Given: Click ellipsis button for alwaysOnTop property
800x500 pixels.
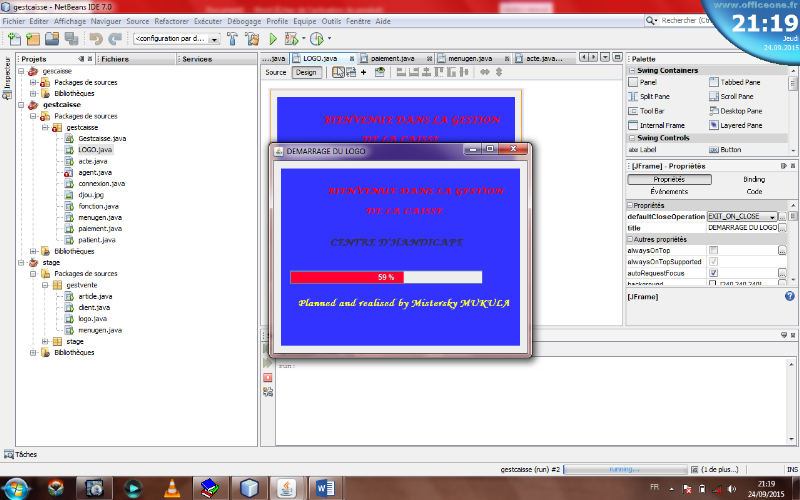Looking at the screenshot, I should [x=782, y=251].
